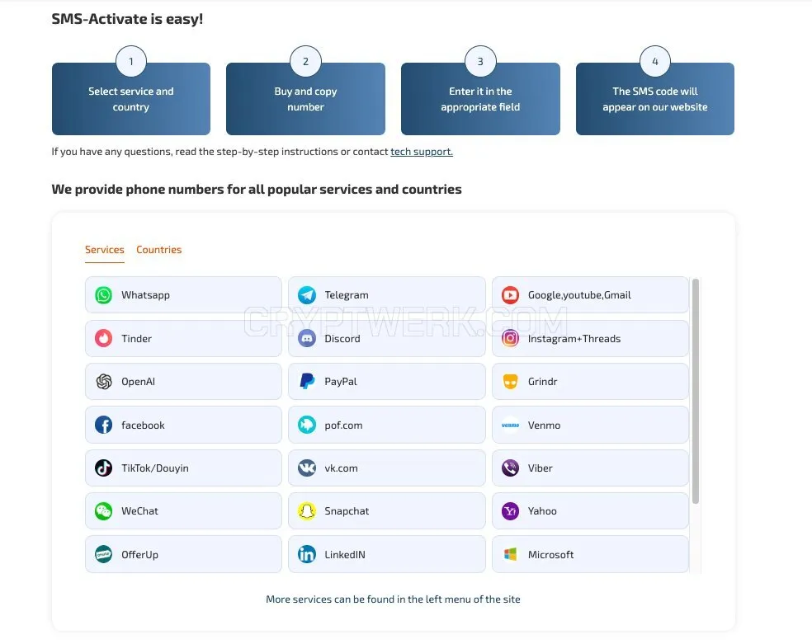812x644 pixels.
Task: Click the Grindr yellow mask icon
Action: coord(510,382)
